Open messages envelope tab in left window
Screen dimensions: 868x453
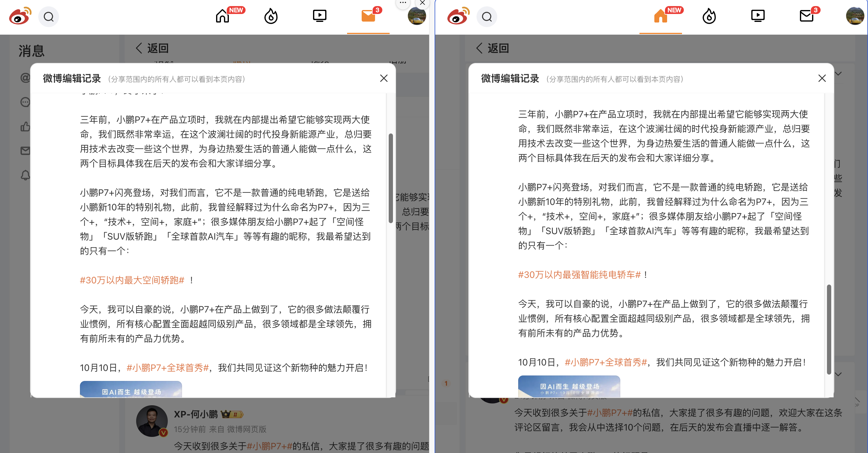click(368, 16)
